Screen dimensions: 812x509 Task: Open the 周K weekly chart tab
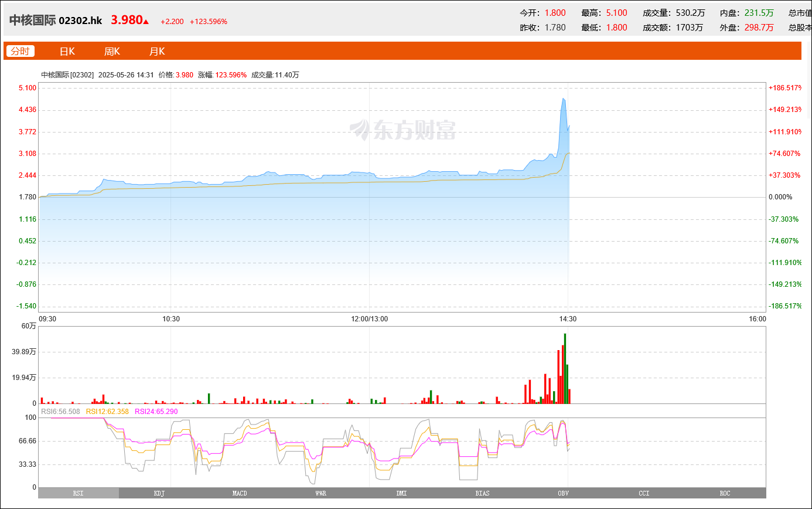tap(112, 51)
